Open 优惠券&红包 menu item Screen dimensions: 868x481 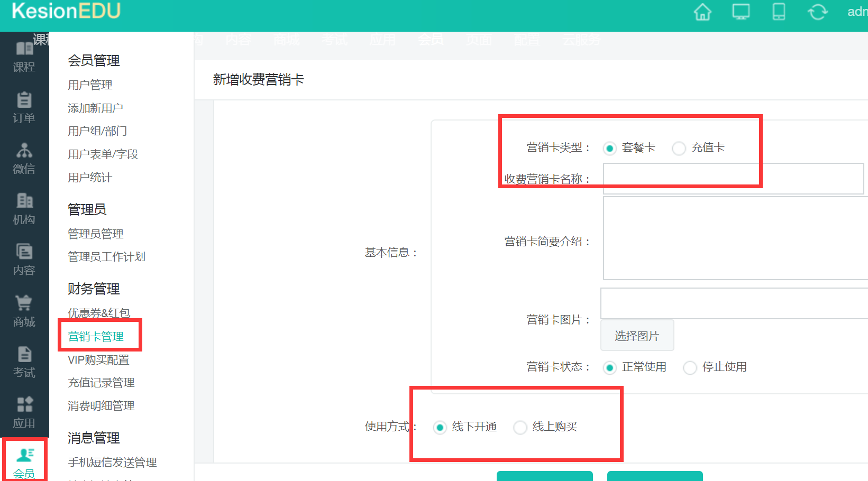(x=99, y=313)
